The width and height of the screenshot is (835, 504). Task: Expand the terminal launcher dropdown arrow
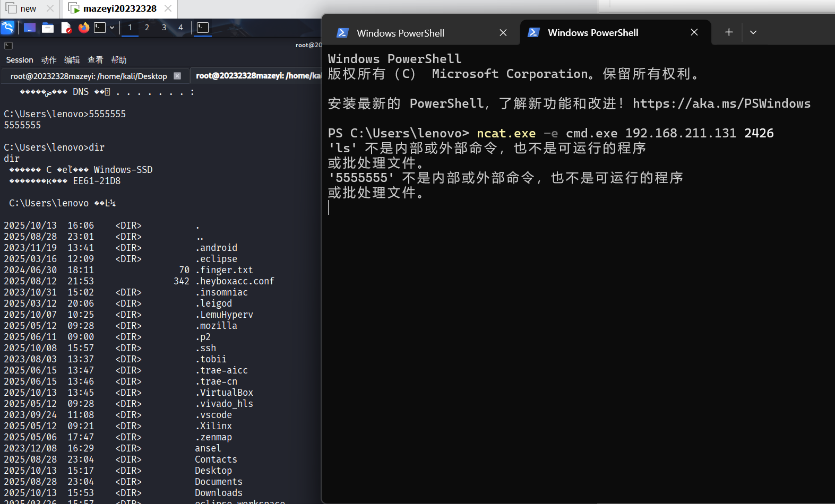point(112,28)
